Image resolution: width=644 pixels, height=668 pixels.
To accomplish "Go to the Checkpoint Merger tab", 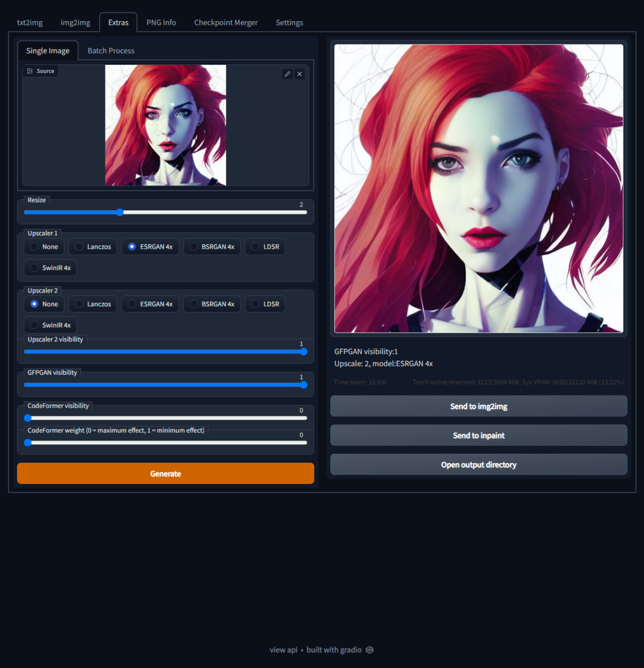I will pos(225,22).
